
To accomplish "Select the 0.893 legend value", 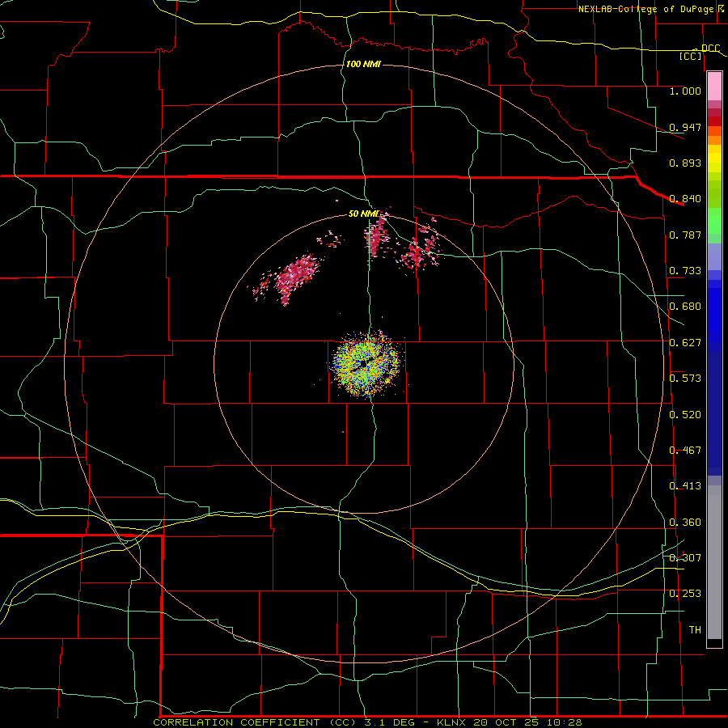I will 685,163.
